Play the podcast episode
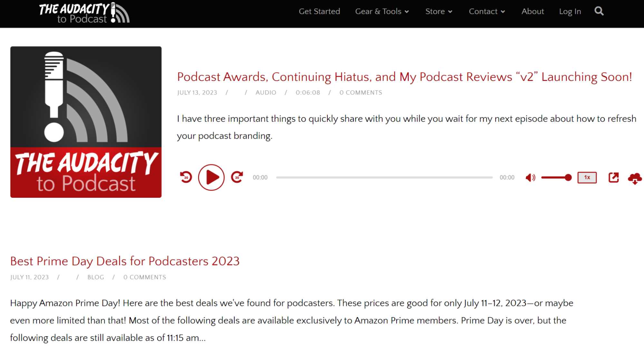644x351 pixels. point(211,177)
